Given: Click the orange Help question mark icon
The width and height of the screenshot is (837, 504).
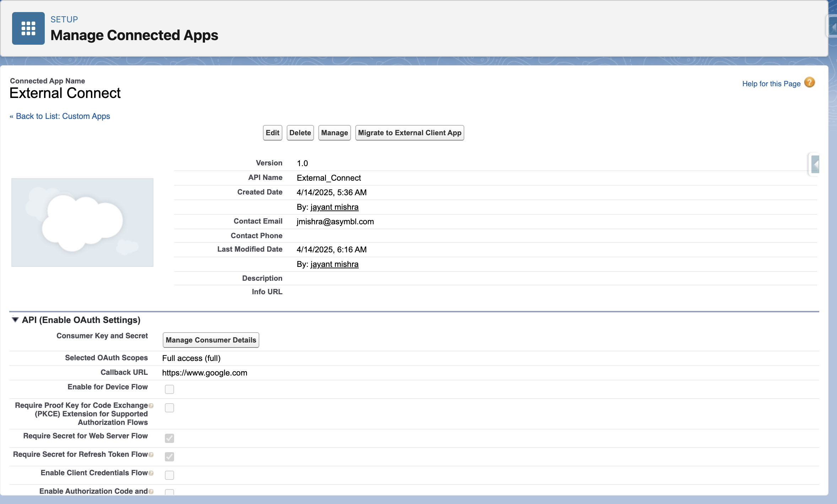Looking at the screenshot, I should click(809, 82).
